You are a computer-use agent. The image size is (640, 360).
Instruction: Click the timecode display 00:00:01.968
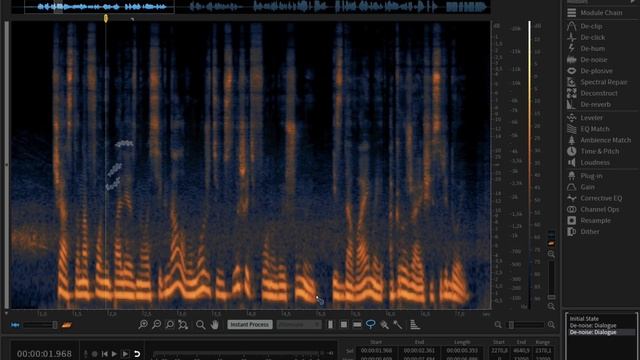click(x=44, y=354)
